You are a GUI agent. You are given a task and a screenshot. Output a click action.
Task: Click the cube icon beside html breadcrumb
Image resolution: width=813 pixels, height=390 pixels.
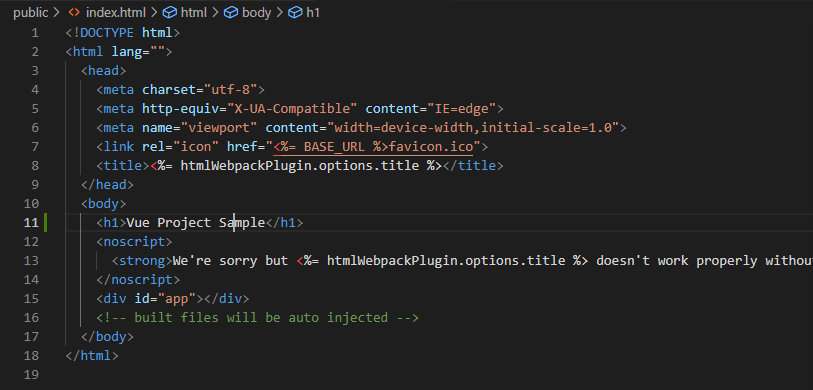[169, 12]
